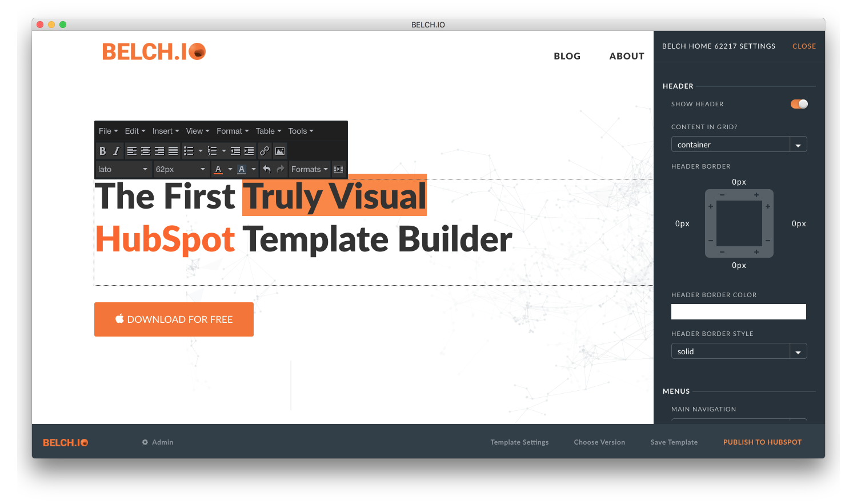The height and width of the screenshot is (504, 857).
Task: Justify the headline text
Action: click(x=173, y=151)
